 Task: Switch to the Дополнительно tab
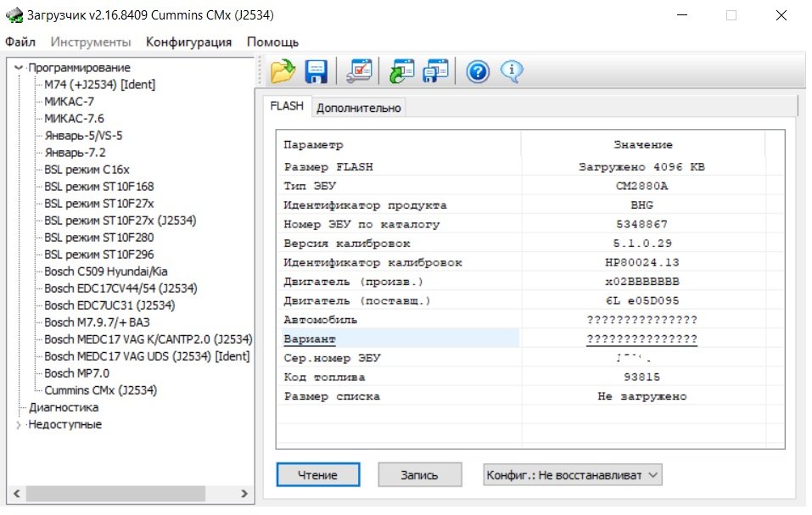pyautogui.click(x=358, y=108)
